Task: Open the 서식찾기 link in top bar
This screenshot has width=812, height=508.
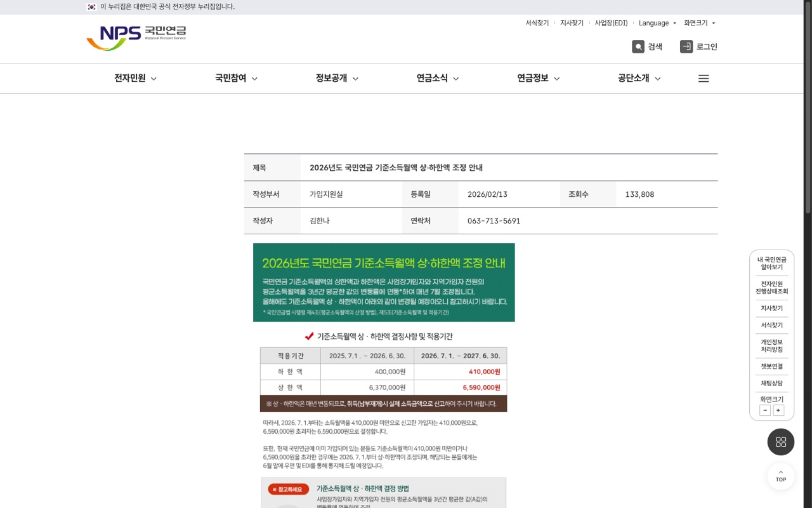Action: pos(537,23)
